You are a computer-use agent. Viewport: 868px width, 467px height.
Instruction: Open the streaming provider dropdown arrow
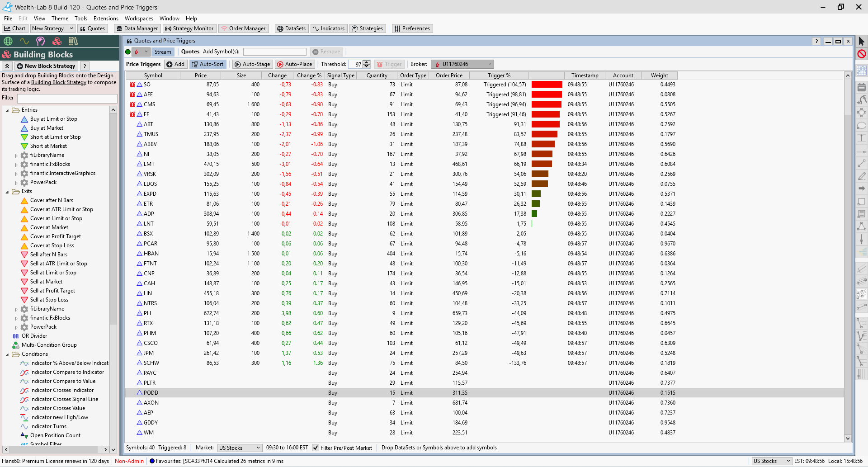click(146, 52)
